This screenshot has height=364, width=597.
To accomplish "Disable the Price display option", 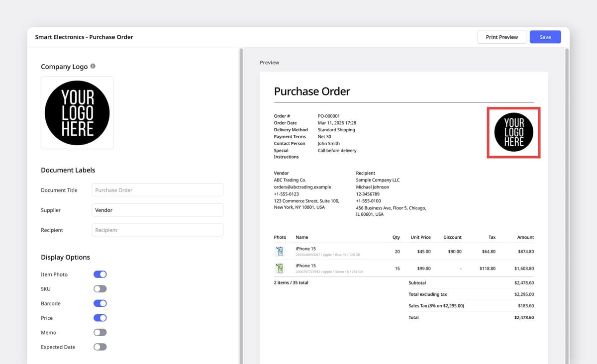I will click(x=100, y=318).
